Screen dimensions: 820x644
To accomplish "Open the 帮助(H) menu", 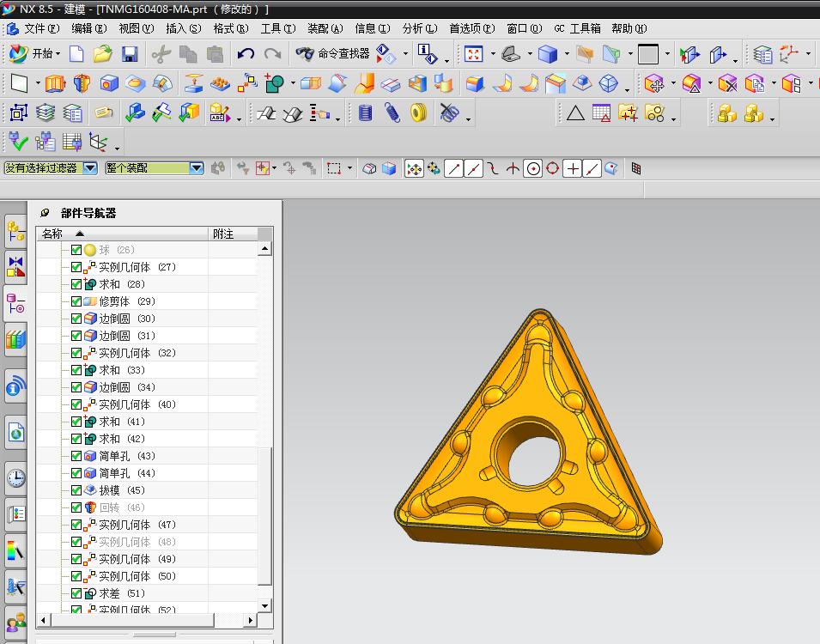I will tap(629, 28).
